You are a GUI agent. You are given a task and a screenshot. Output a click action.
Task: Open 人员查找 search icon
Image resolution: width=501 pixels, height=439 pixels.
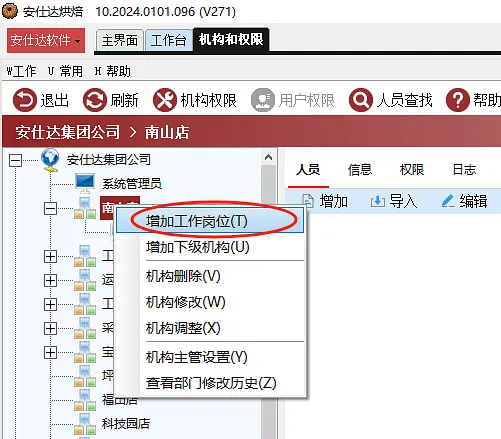(x=361, y=100)
